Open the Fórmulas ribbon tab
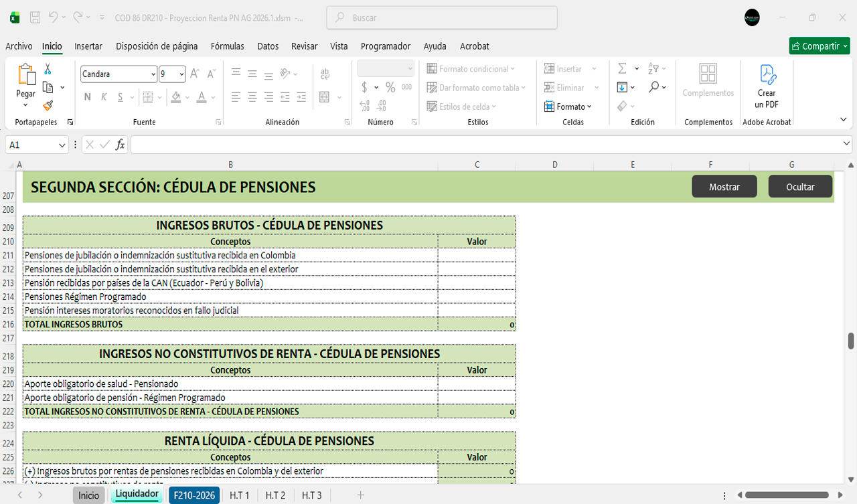This screenshot has height=504, width=857. pyautogui.click(x=227, y=46)
